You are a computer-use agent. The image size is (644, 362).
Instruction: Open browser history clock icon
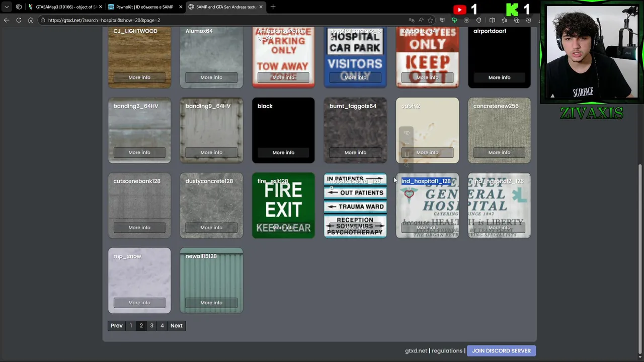click(x=528, y=20)
